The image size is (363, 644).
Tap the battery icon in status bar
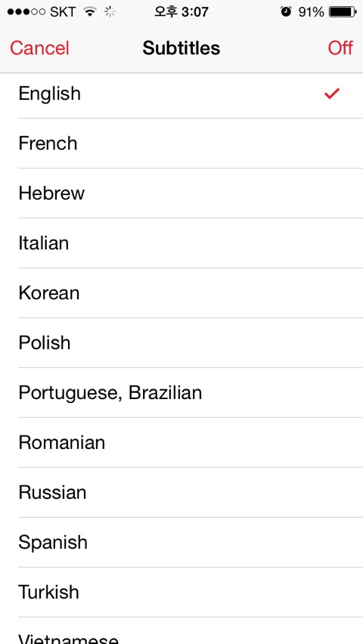pyautogui.click(x=343, y=12)
